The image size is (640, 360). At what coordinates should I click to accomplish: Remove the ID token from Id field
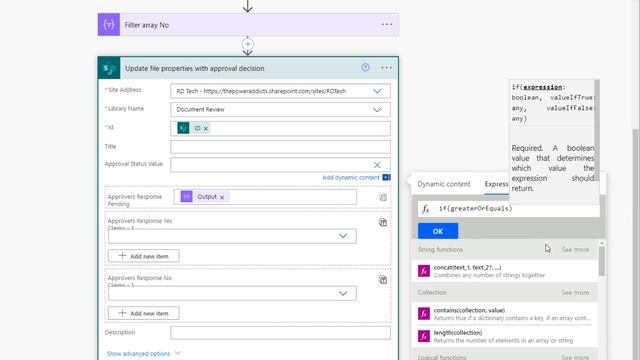pyautogui.click(x=206, y=129)
